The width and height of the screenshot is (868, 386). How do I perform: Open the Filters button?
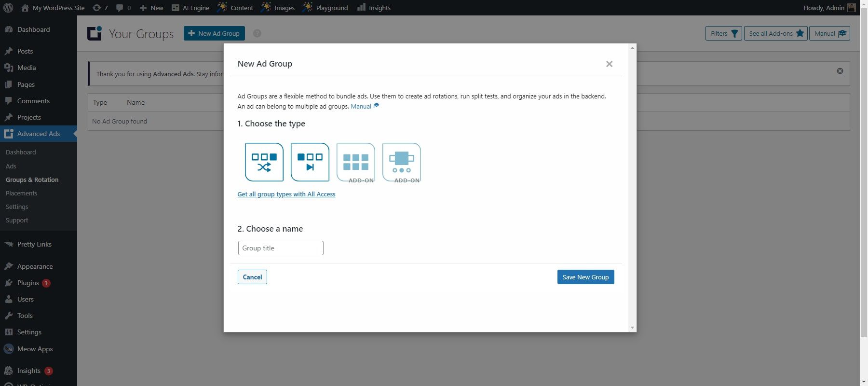tap(723, 33)
